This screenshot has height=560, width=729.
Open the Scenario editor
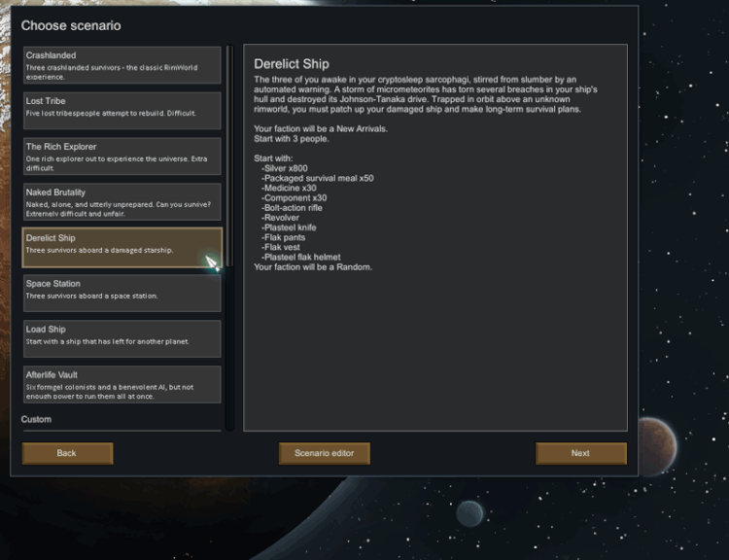[325, 453]
